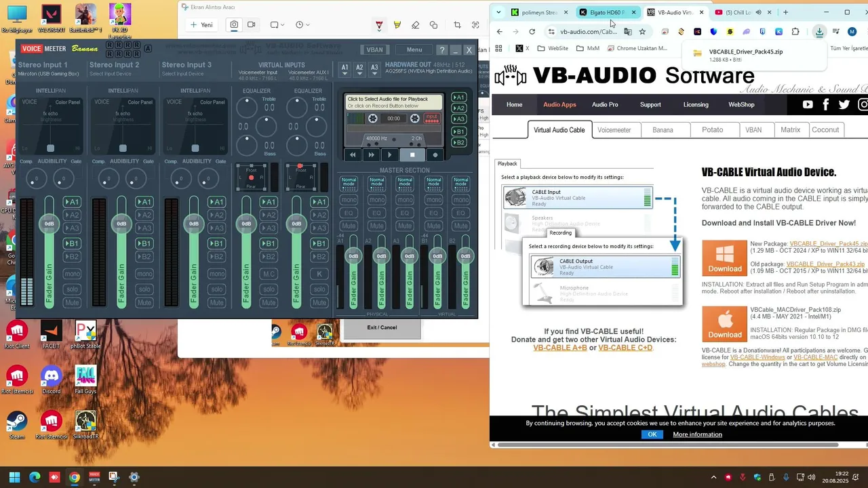
Task: Open the Chrome downloads icon
Action: coord(820,32)
